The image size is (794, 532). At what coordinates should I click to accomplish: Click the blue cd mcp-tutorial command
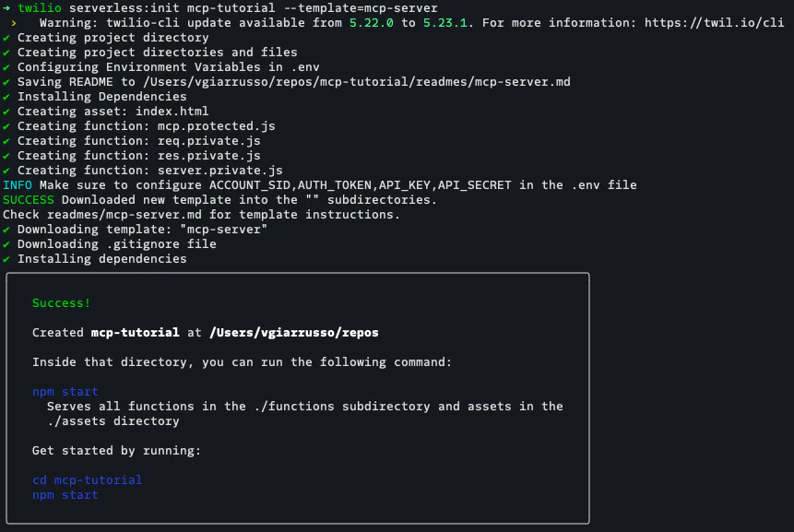[x=87, y=479]
